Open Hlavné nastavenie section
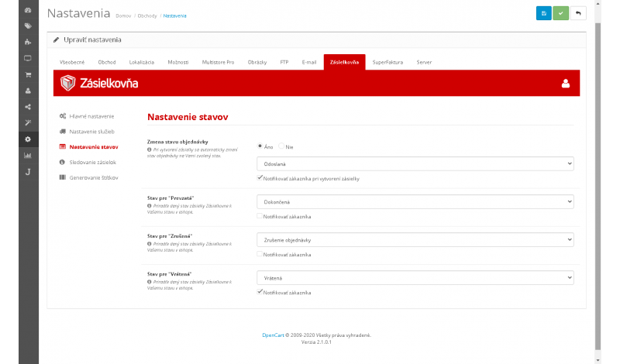Viewport: 620px width, 364px height. pos(87,116)
